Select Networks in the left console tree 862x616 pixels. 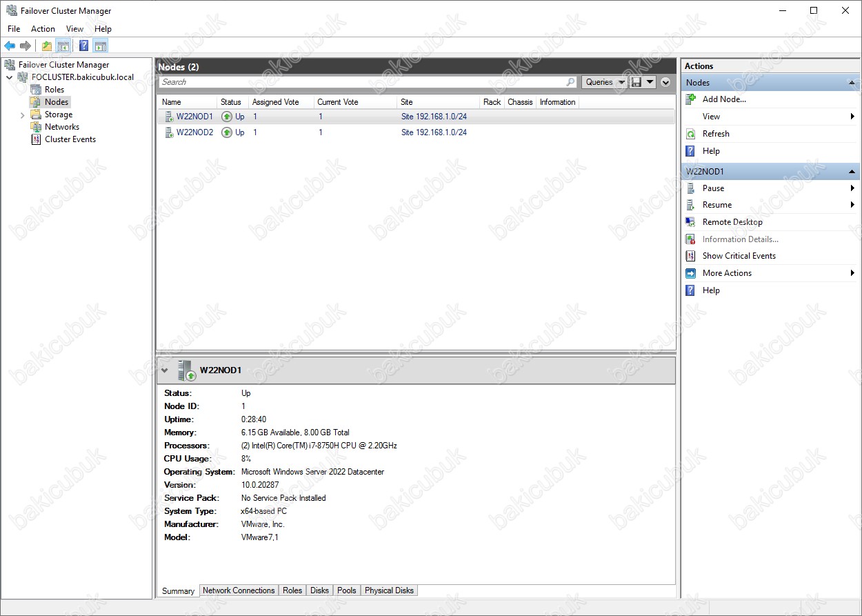62,127
